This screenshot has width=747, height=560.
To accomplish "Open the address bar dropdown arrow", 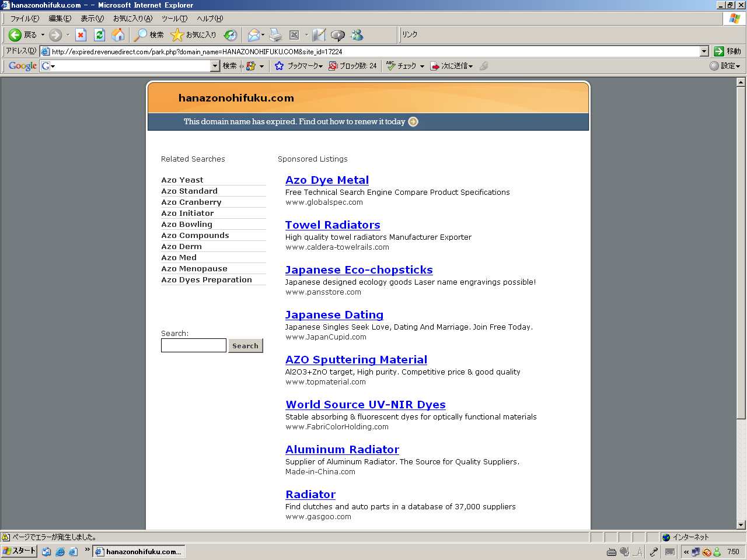I will [704, 51].
